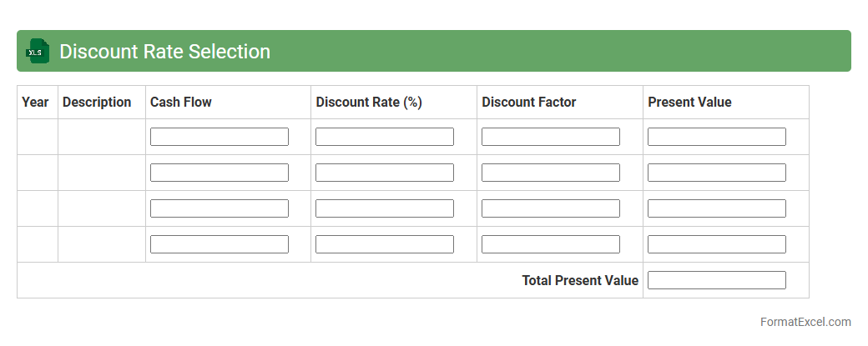Click the second row Present Value input
The width and height of the screenshot is (868, 346).
click(717, 173)
